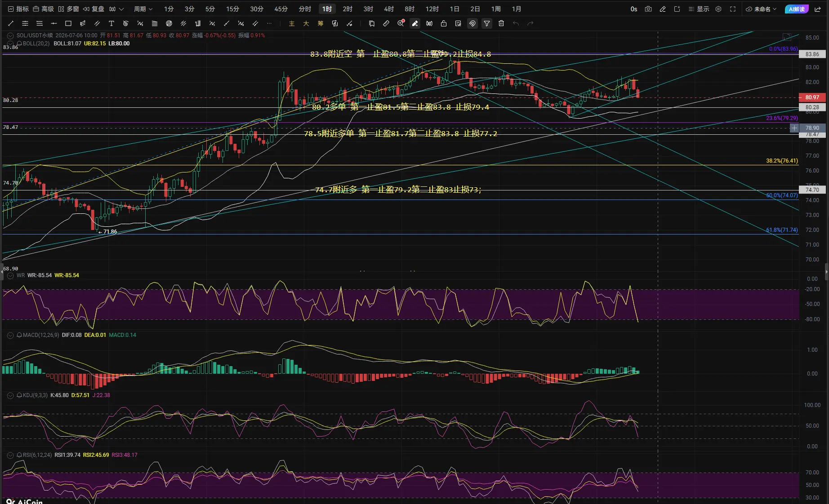Click the filter funnel icon
The width and height of the screenshot is (829, 504).
(487, 23)
